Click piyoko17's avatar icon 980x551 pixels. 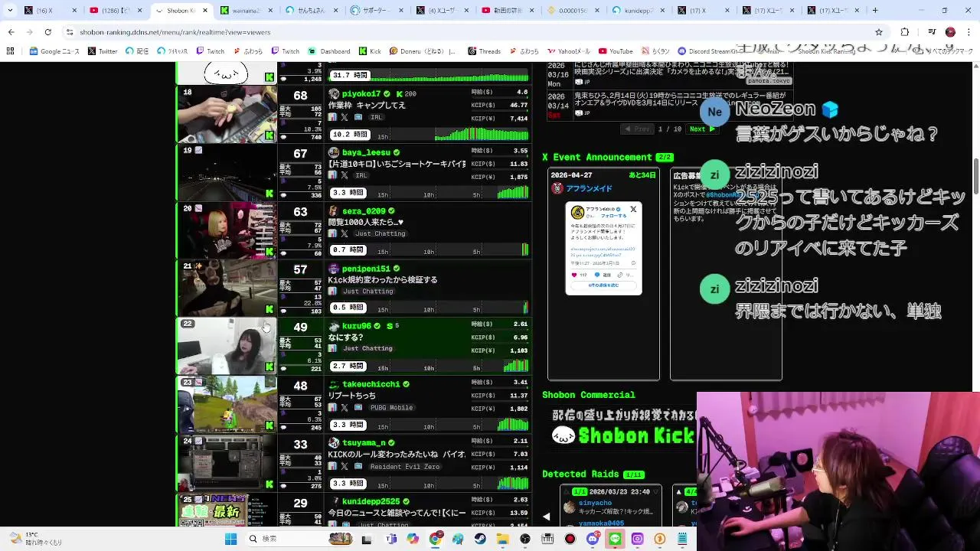(334, 94)
